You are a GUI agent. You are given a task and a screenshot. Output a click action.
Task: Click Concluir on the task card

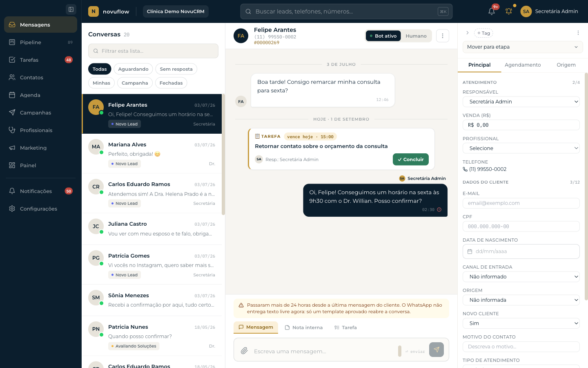click(x=411, y=159)
